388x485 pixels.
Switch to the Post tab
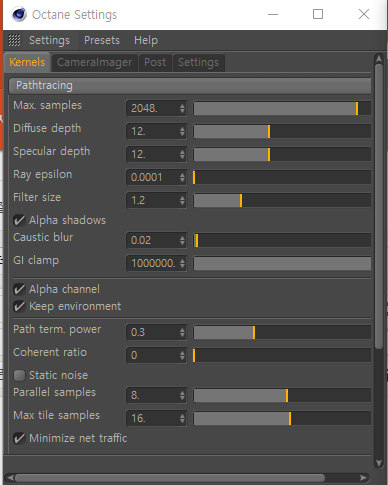[155, 62]
